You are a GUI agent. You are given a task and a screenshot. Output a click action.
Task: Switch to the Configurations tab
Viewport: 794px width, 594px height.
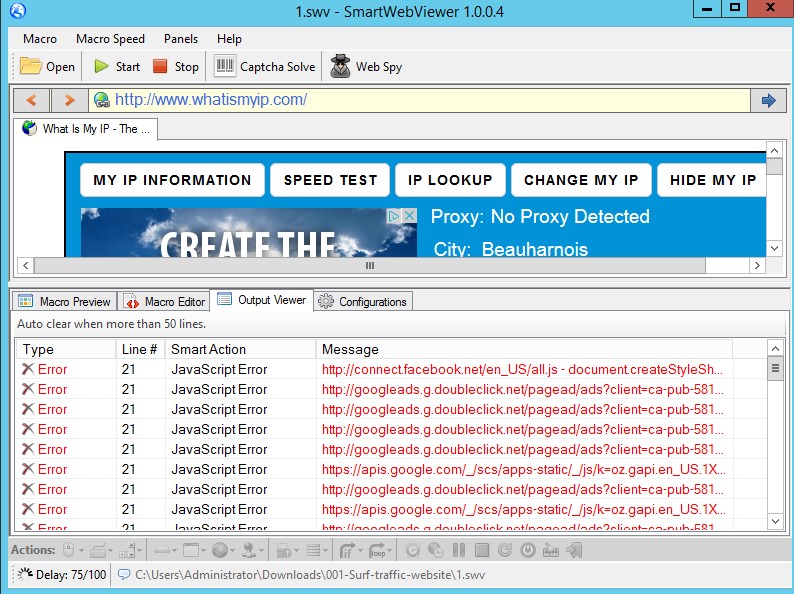pyautogui.click(x=363, y=301)
